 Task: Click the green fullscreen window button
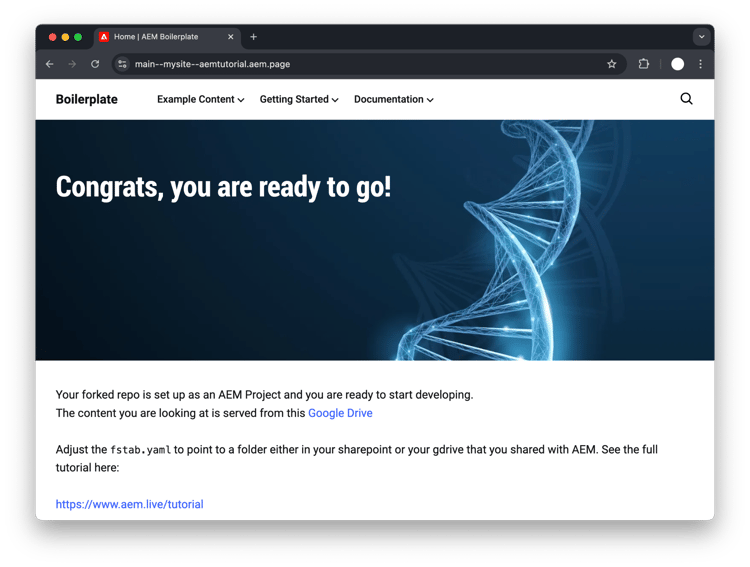point(78,37)
